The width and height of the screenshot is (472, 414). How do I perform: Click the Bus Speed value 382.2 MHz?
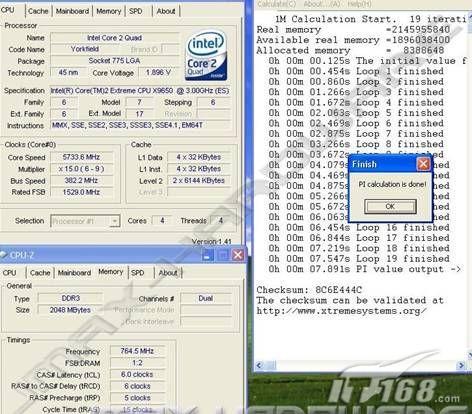(81, 181)
